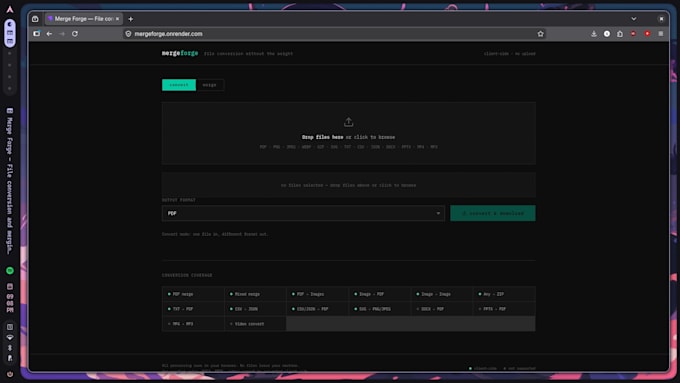Click the 'Mixed merge' coverage cell
The height and width of the screenshot is (383, 680).
point(255,294)
